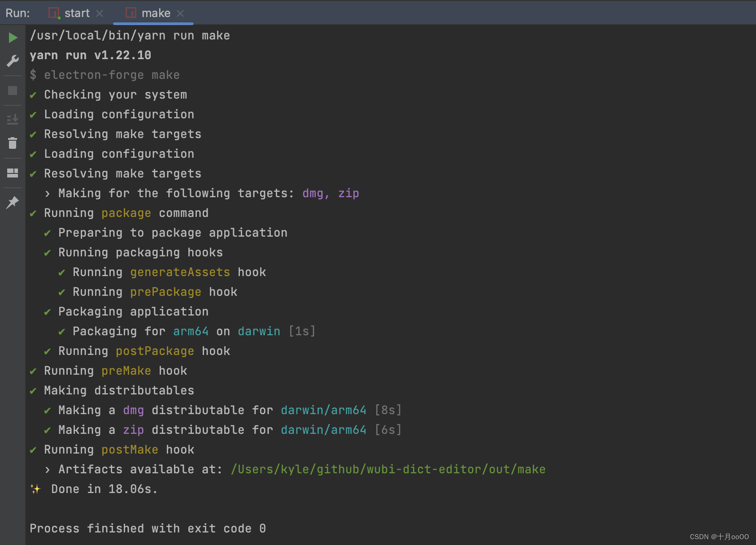The width and height of the screenshot is (756, 545).
Task: Click the 'yarn run v1.22.10' line
Action: 90,55
